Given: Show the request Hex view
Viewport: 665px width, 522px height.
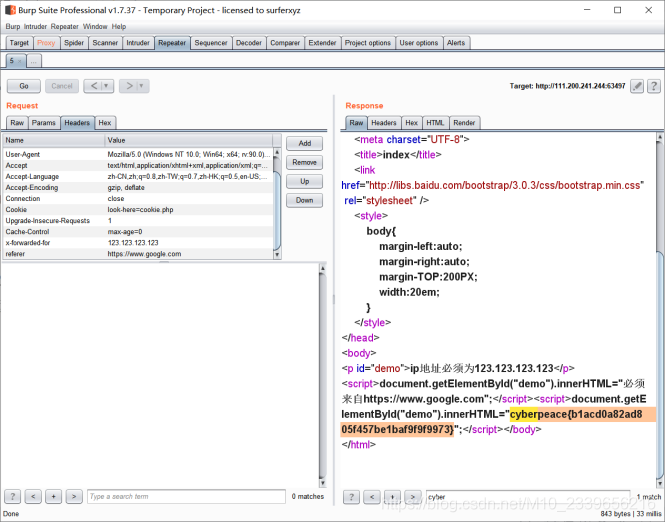Looking at the screenshot, I should tap(105, 123).
